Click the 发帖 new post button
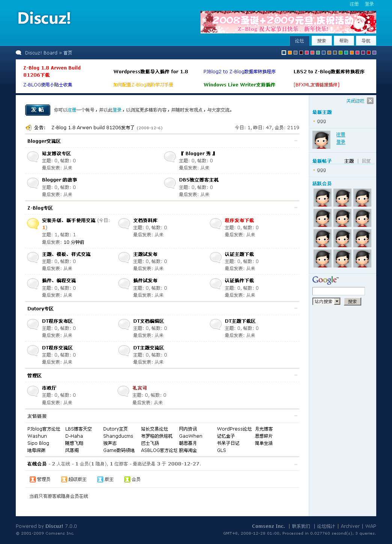The width and height of the screenshot is (392, 544). [38, 110]
